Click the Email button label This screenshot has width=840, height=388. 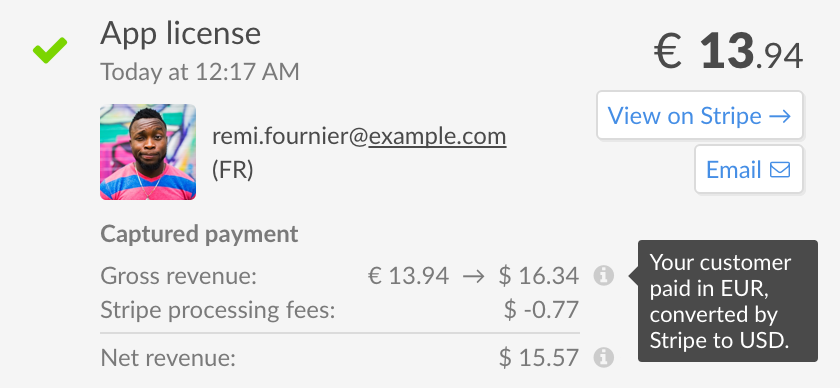733,170
